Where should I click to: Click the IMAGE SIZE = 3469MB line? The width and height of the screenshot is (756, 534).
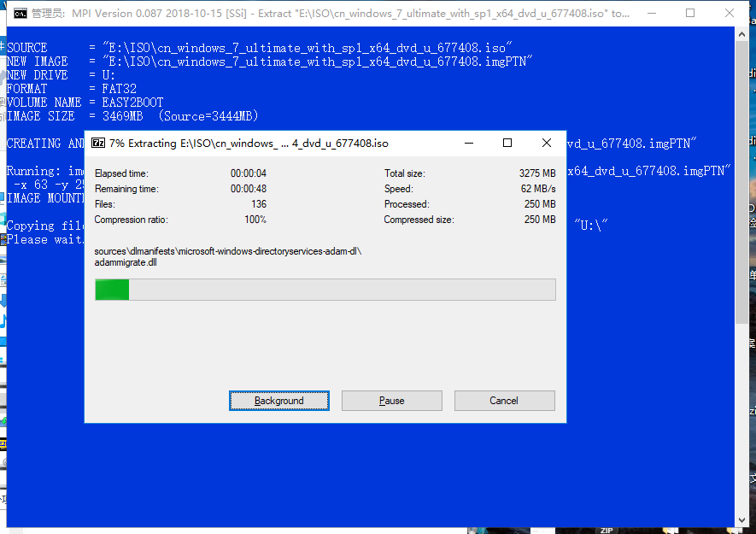tap(132, 116)
